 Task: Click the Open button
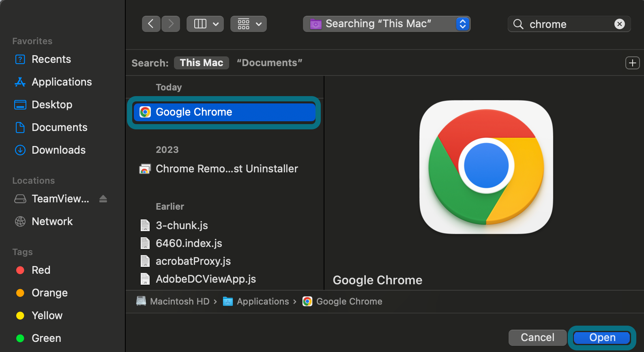pos(602,337)
